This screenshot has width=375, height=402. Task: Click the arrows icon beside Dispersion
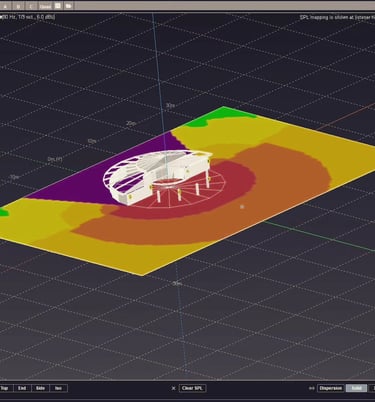pos(312,388)
